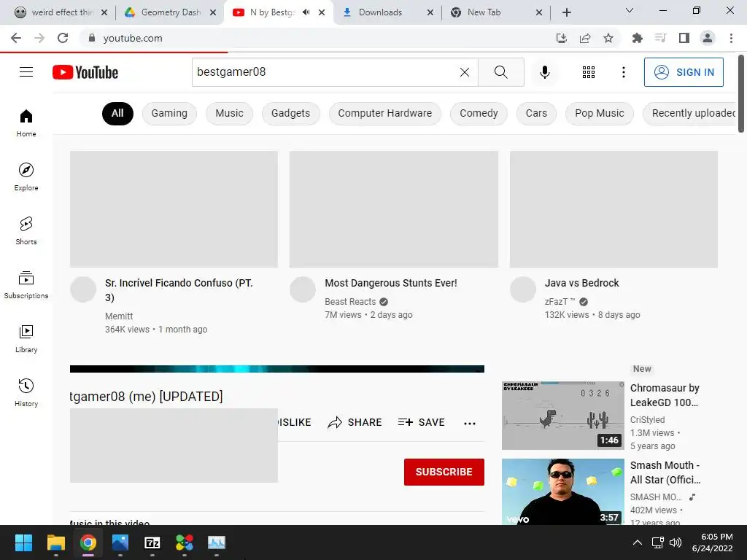Open the YouTube apps grid
This screenshot has height=560, width=747.
[x=589, y=72]
